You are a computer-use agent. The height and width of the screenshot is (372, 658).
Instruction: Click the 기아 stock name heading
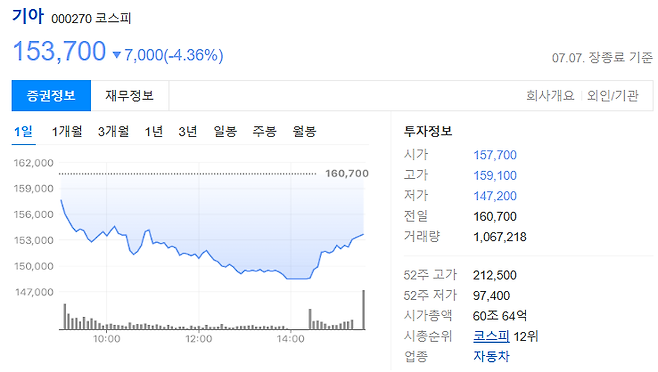[x=28, y=16]
